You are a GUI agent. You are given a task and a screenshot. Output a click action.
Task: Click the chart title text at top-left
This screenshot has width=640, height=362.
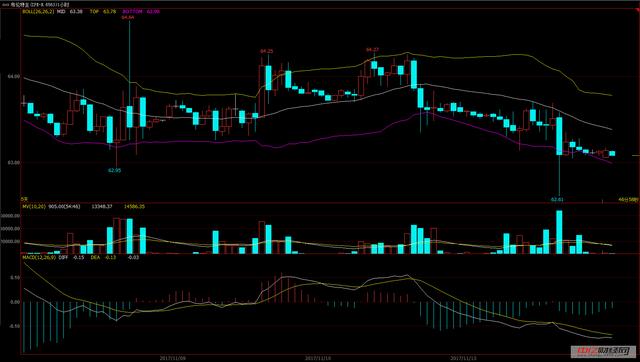click(x=40, y=5)
